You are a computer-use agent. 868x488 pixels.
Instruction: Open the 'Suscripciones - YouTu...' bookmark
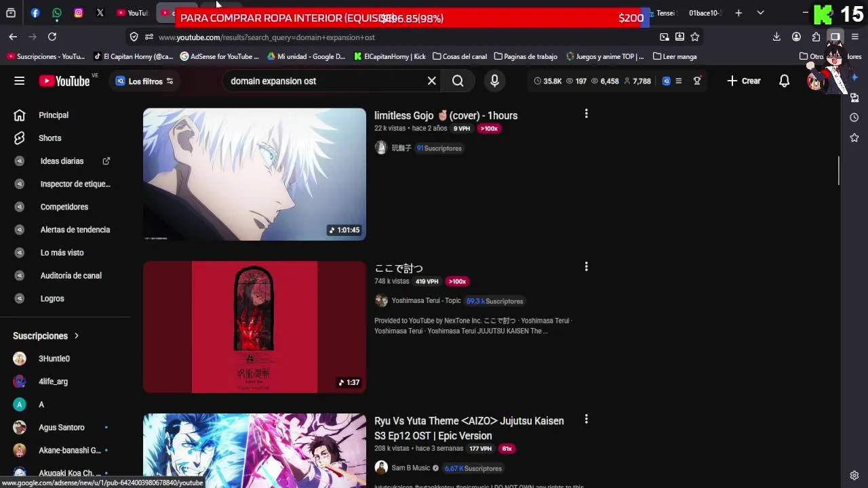point(46,57)
